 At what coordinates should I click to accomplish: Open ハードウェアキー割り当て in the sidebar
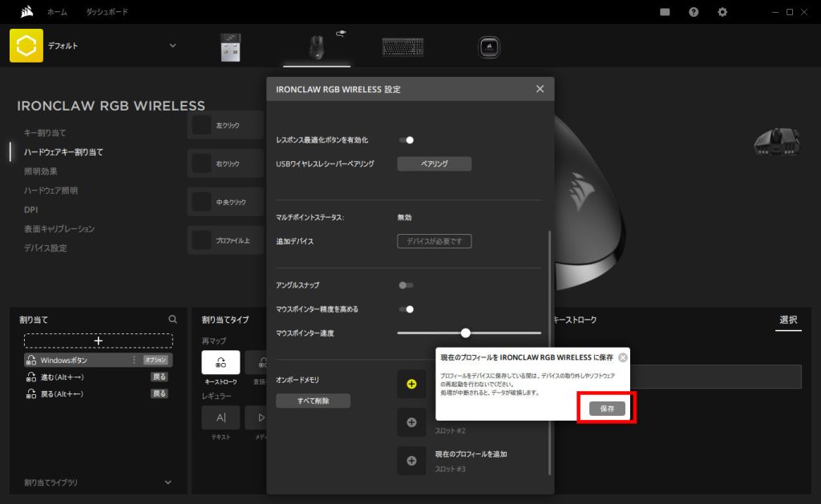(63, 152)
